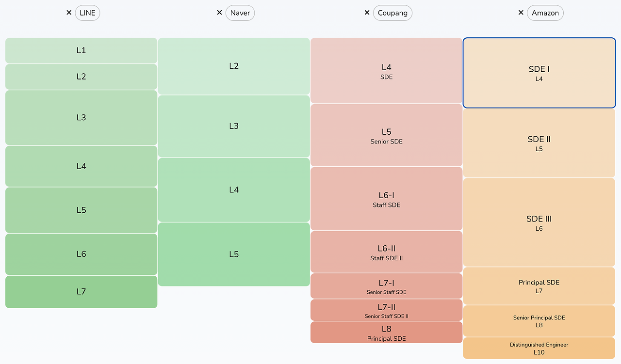Screen dimensions: 621x364
Task: Click Coupang L5 Senior SDE block
Action: pyautogui.click(x=386, y=135)
